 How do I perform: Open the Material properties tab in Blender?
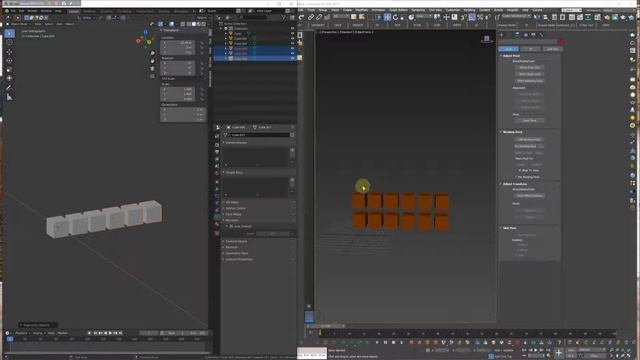click(x=217, y=224)
